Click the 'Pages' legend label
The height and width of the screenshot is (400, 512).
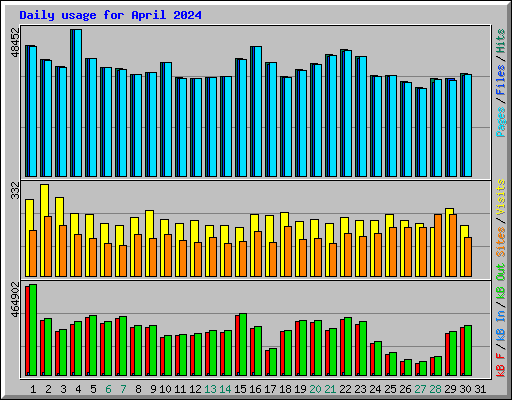pyautogui.click(x=501, y=122)
